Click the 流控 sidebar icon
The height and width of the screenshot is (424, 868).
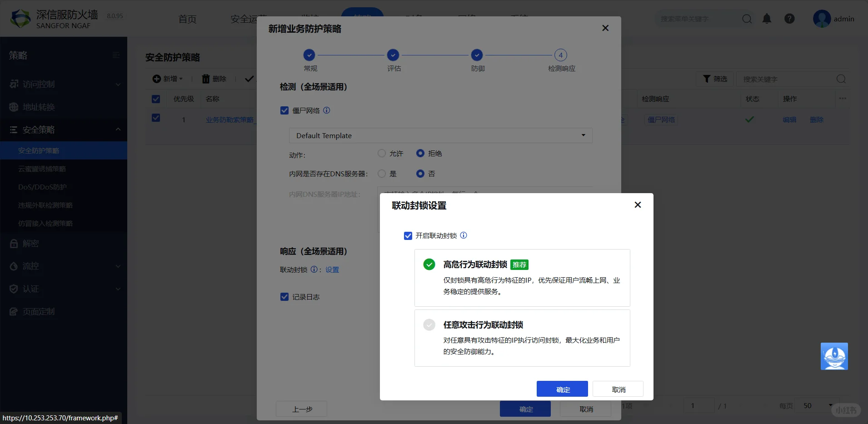(x=14, y=266)
